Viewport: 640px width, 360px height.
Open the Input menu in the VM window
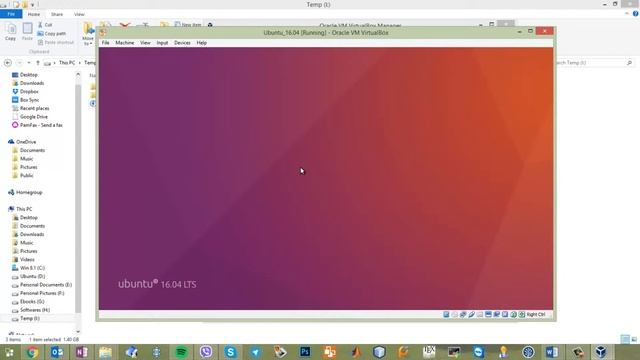(x=162, y=42)
